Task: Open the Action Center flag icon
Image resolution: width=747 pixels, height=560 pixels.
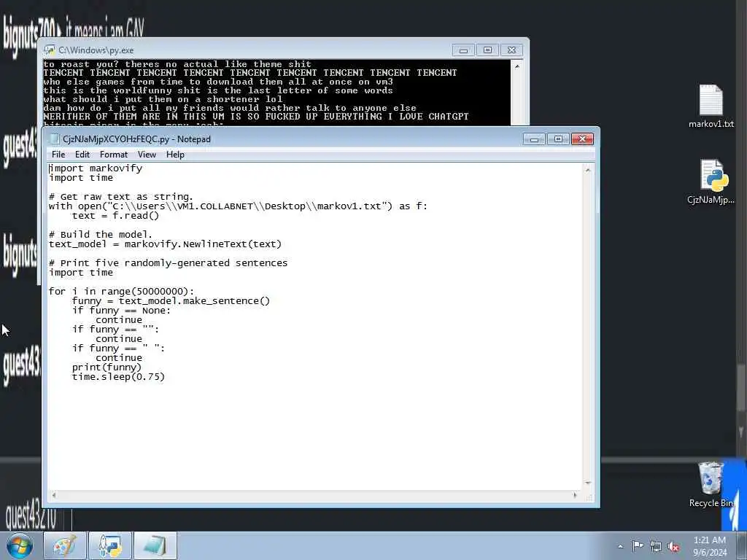Action: (x=638, y=545)
